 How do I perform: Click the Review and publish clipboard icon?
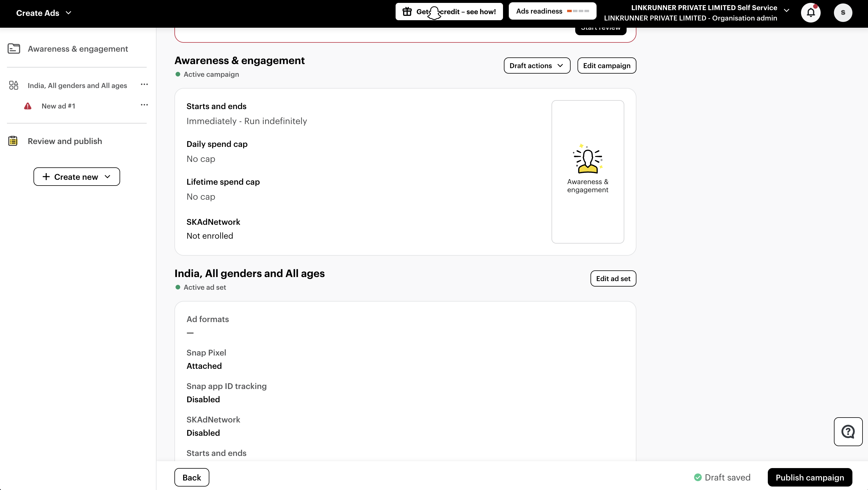coord(13,141)
